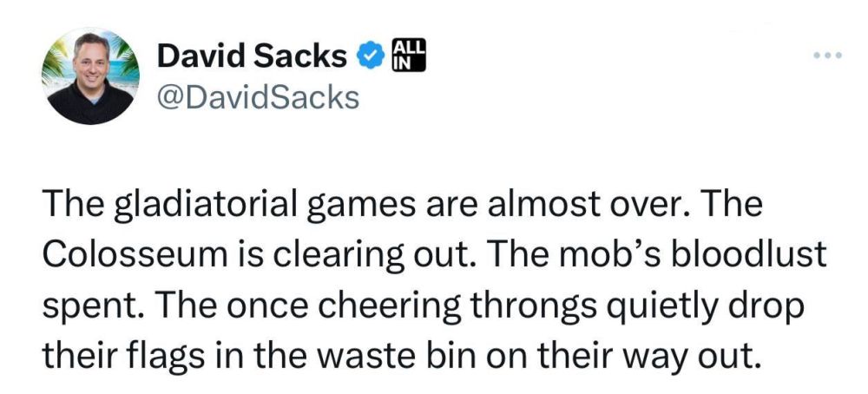Image resolution: width=868 pixels, height=394 pixels.
Task: Click the blue verified checkmark badge
Action: [369, 57]
